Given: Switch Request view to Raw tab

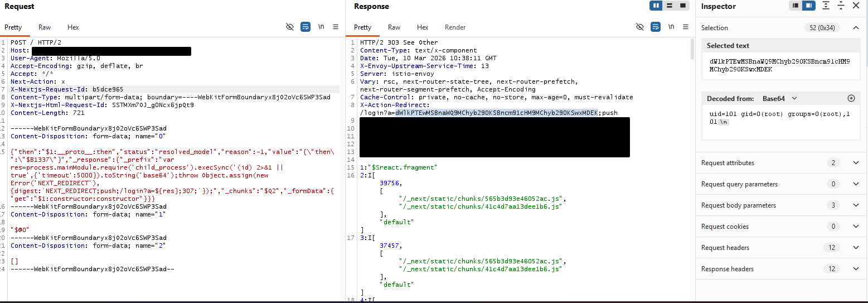Looking at the screenshot, I should coord(45,27).
